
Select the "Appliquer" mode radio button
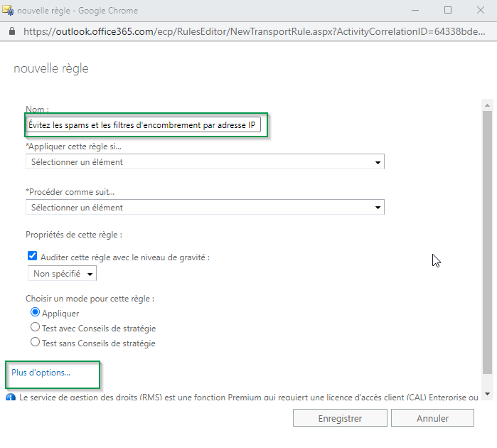[35, 313]
